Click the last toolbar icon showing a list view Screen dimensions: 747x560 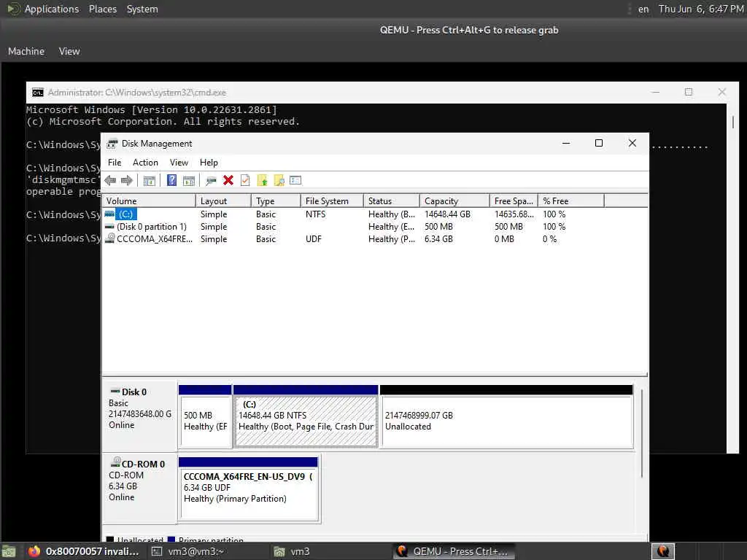click(x=295, y=181)
